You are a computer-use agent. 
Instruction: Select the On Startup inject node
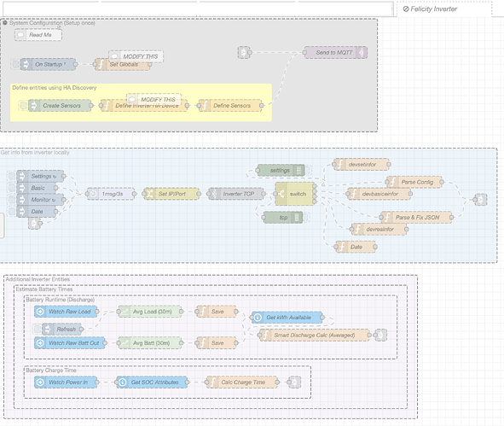(x=49, y=64)
